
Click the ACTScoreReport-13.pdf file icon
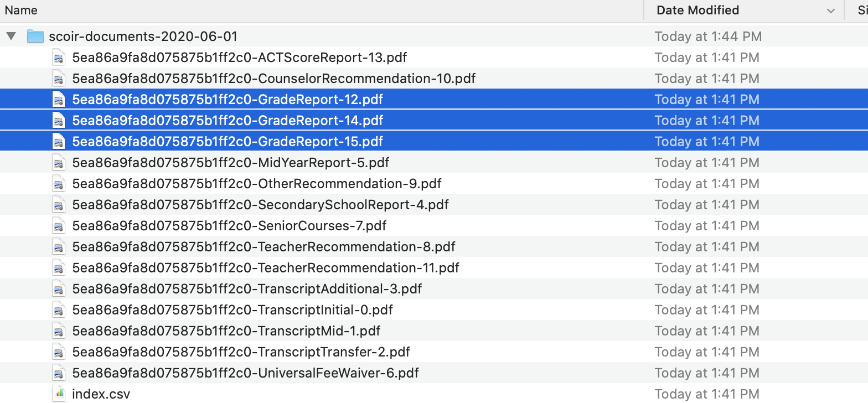pyautogui.click(x=59, y=58)
